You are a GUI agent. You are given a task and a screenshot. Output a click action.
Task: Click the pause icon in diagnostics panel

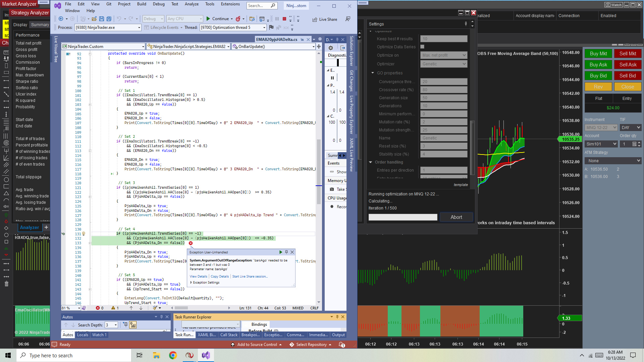[332, 78]
